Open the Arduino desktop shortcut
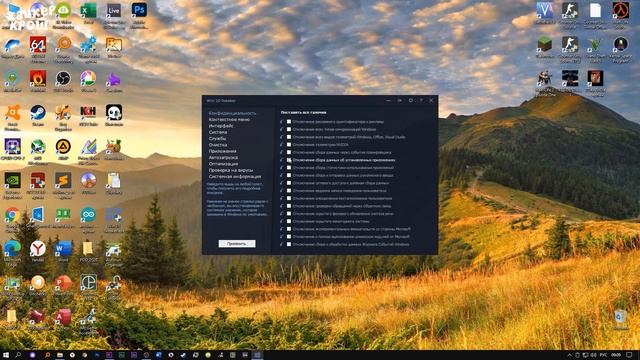This screenshot has width=640, height=360. (x=88, y=215)
